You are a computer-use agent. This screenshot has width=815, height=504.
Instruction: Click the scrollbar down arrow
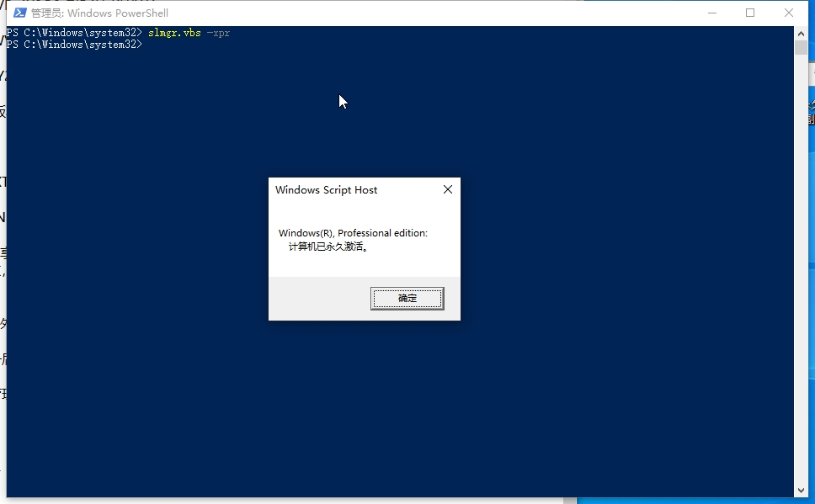coord(801,490)
